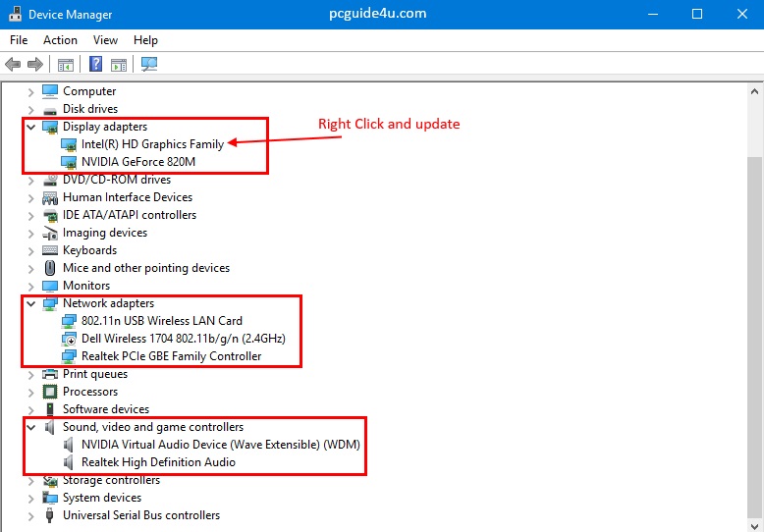Collapse the Network adapters section

pos(31,303)
